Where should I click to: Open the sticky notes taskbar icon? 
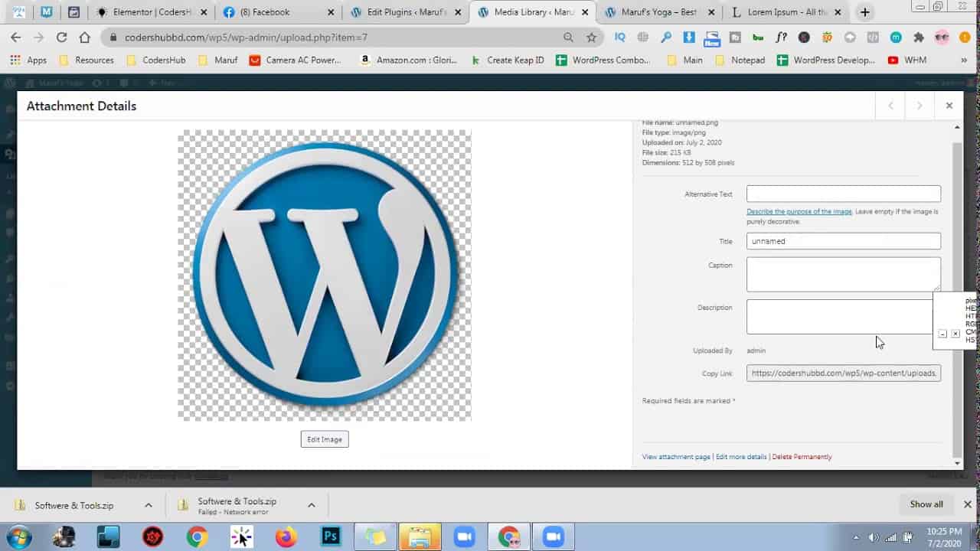(375, 537)
